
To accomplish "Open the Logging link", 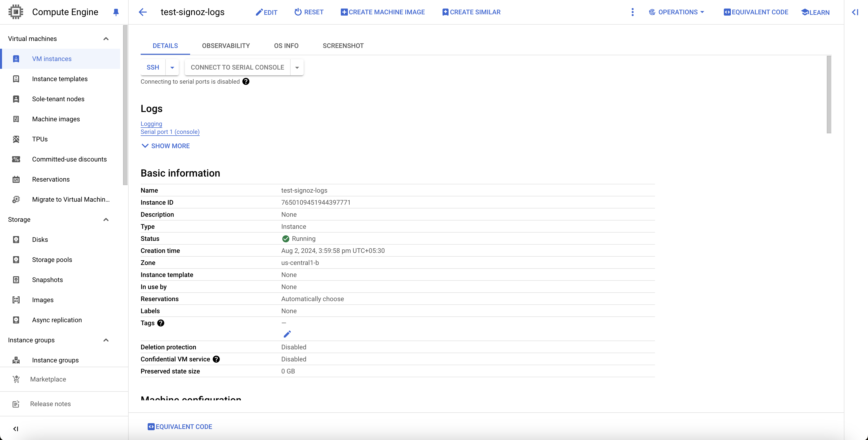I will click(151, 124).
